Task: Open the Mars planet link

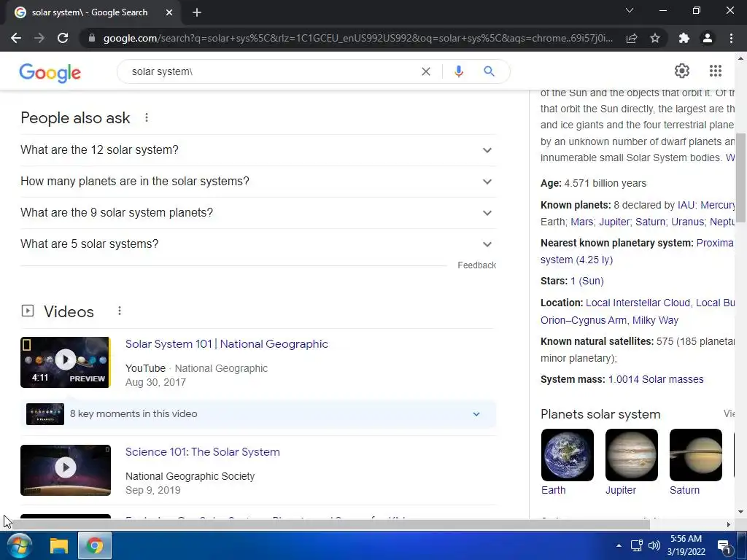Action: [x=581, y=222]
